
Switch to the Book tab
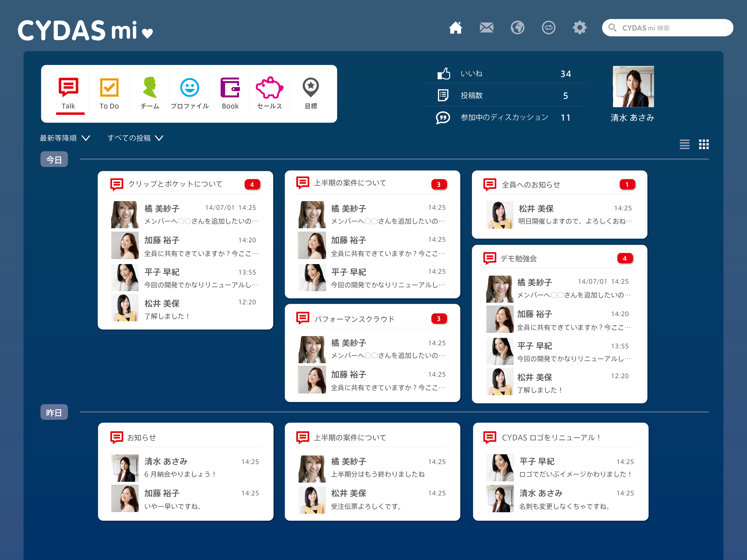pos(230,94)
